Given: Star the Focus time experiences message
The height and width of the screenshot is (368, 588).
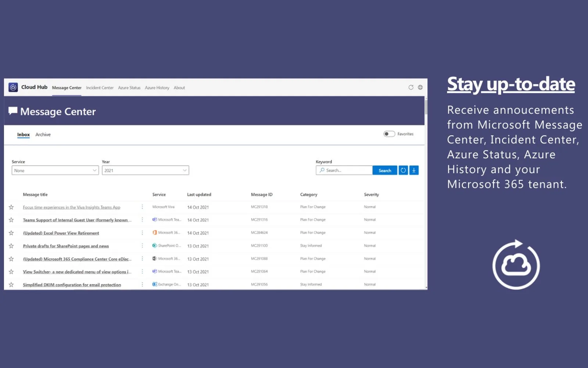Looking at the screenshot, I should [11, 207].
